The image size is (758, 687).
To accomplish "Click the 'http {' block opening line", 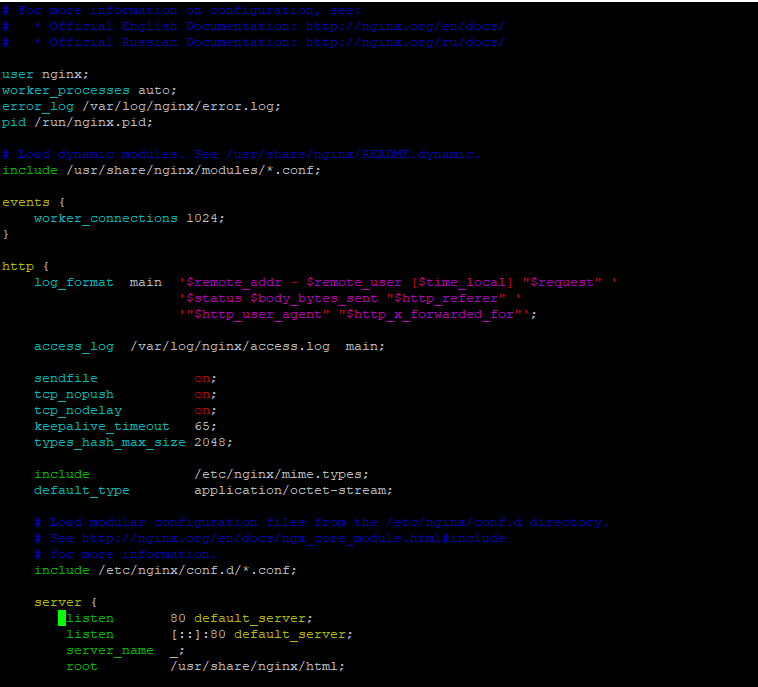I will point(18,266).
